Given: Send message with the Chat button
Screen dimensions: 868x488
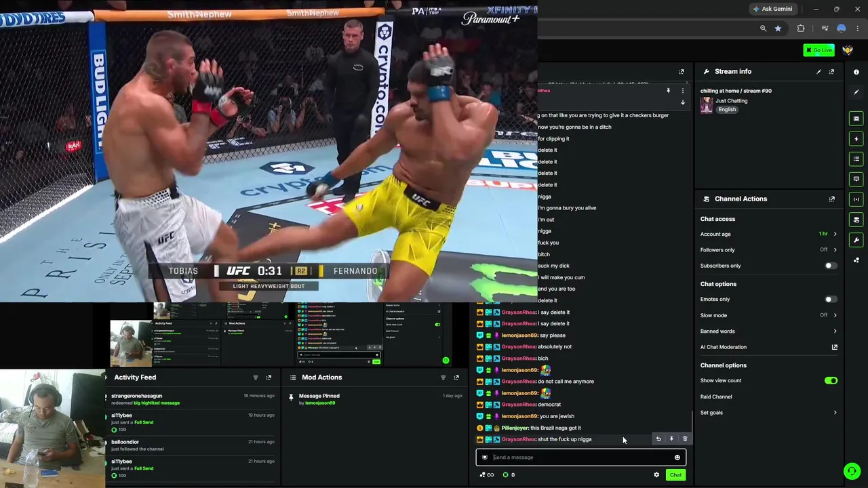Looking at the screenshot, I should pyautogui.click(x=675, y=475).
